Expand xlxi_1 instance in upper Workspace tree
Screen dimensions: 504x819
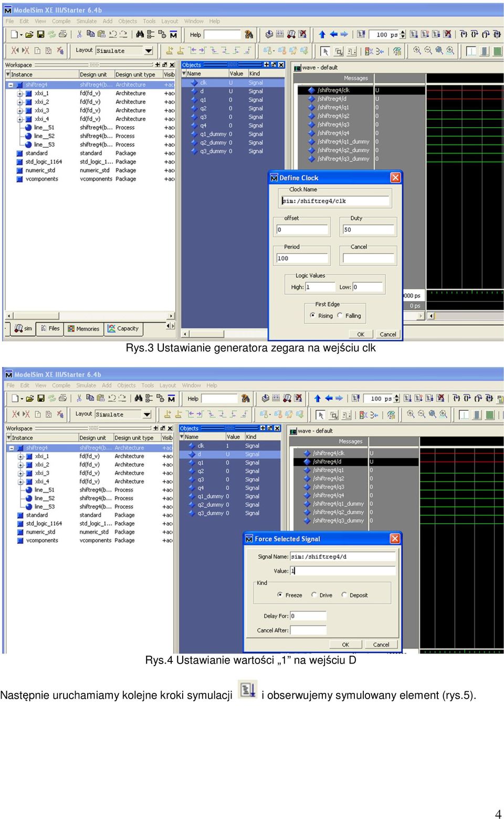coord(20,94)
